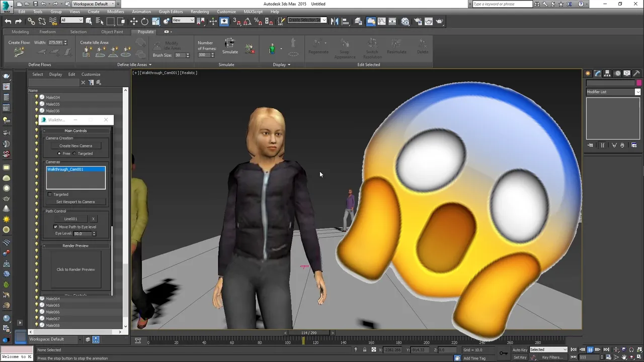This screenshot has width=644, height=362.
Task: Click the Undo arrow in main toolbar
Action: pos(8,21)
